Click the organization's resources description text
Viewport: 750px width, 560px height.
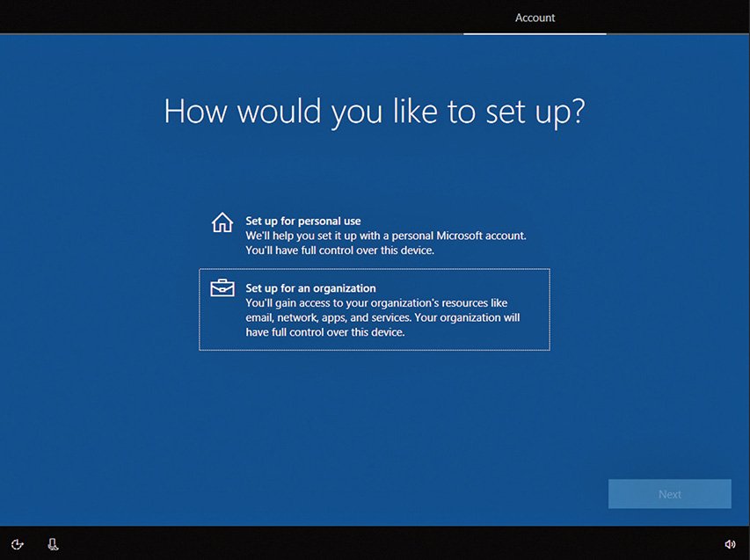click(x=376, y=303)
